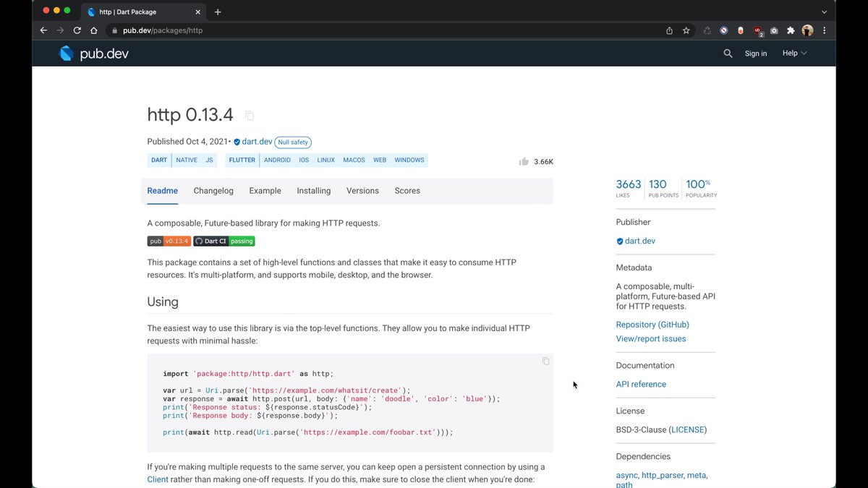This screenshot has width=868, height=488.
Task: Open the site search magnifier icon
Action: click(728, 53)
